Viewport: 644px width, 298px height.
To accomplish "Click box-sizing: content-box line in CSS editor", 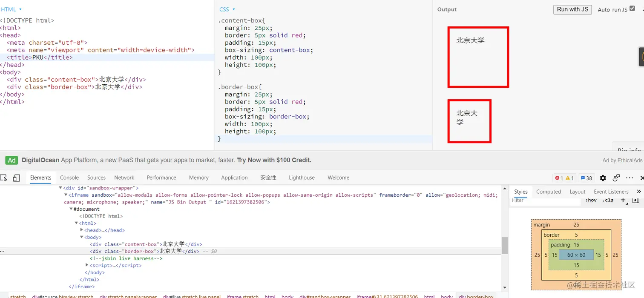I will (269, 50).
